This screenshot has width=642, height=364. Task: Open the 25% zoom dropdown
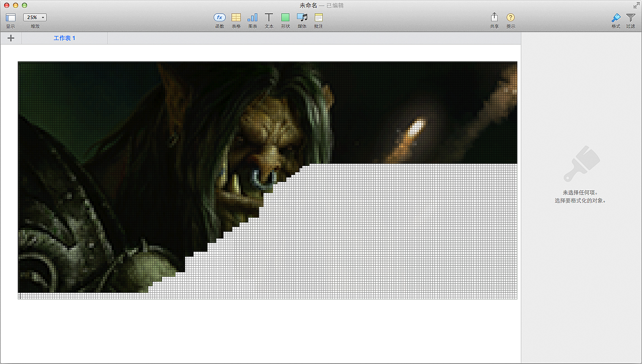(x=35, y=18)
